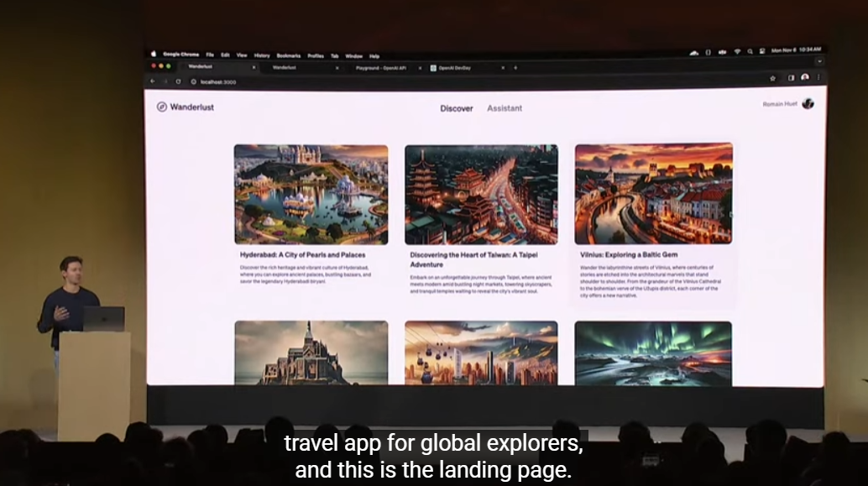Close the OpenAI DevDay tab
This screenshot has width=868, height=486.
[503, 67]
